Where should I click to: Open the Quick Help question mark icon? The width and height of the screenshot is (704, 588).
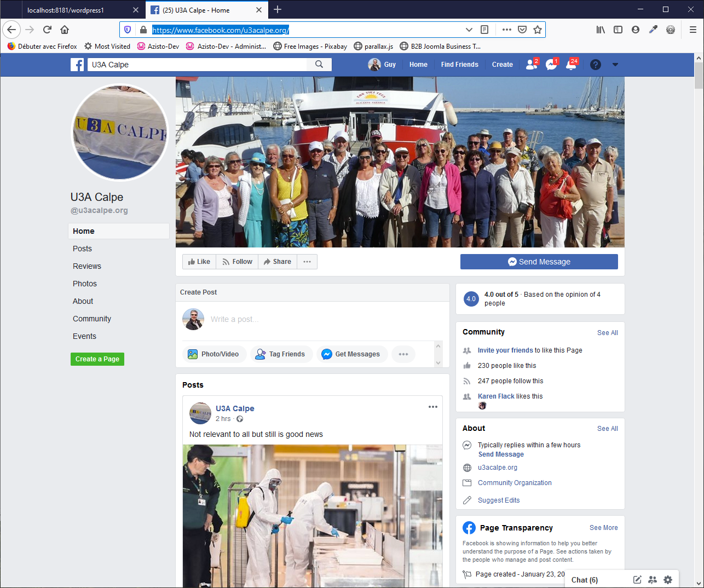pyautogui.click(x=596, y=65)
